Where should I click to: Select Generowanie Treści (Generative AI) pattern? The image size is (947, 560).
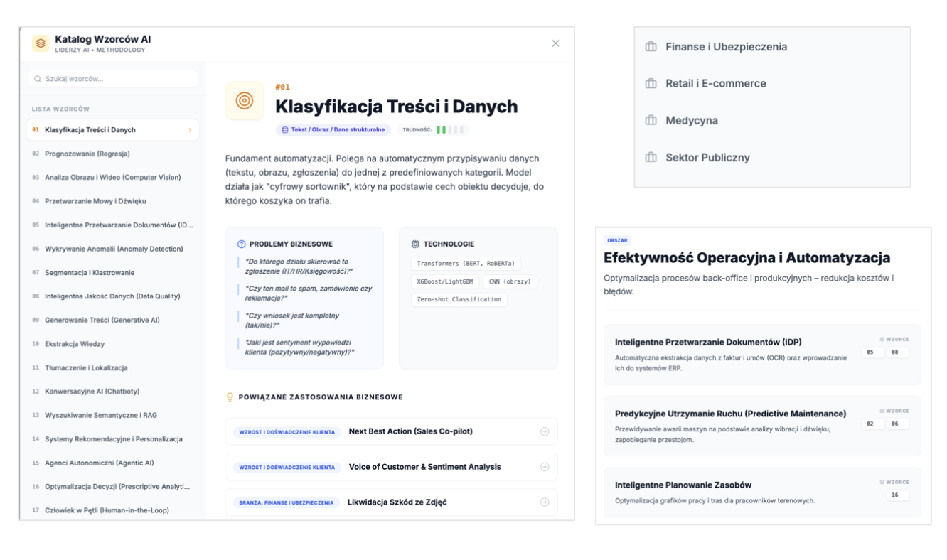[x=102, y=320]
